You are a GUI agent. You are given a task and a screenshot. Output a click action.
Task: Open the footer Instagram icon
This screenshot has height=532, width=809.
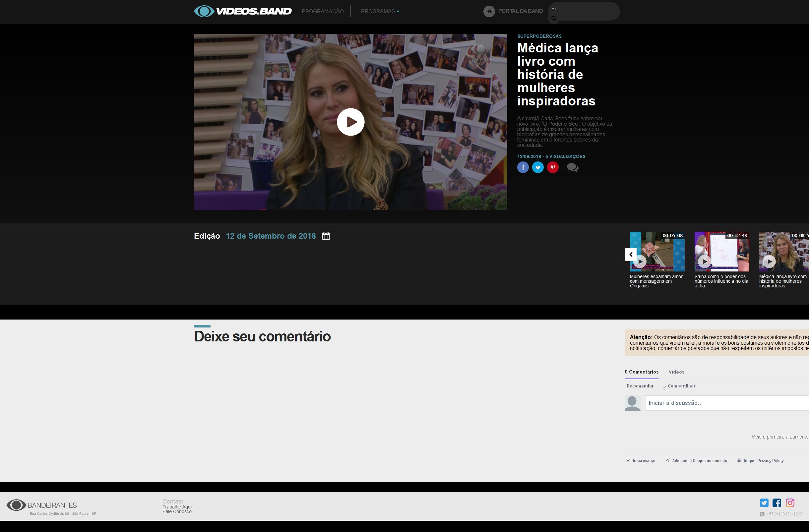click(x=790, y=503)
